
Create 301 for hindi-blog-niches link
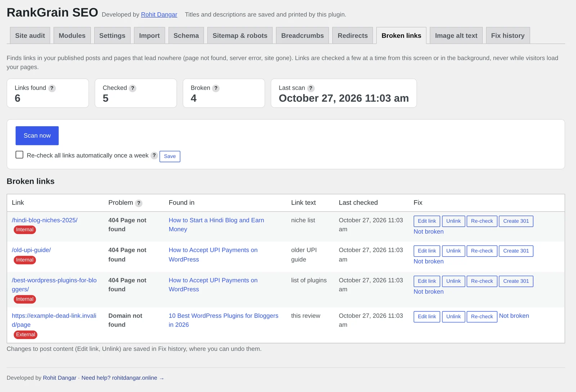[516, 221]
